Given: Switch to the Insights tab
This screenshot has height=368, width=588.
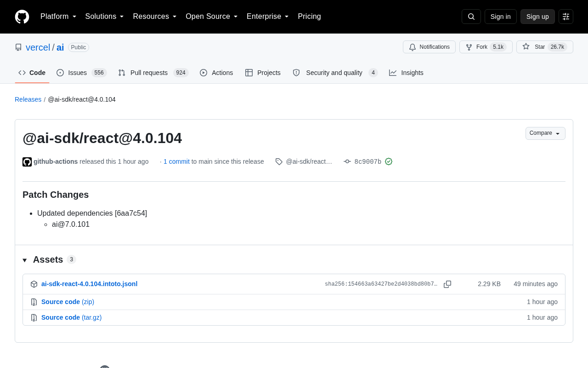Looking at the screenshot, I should (x=406, y=73).
